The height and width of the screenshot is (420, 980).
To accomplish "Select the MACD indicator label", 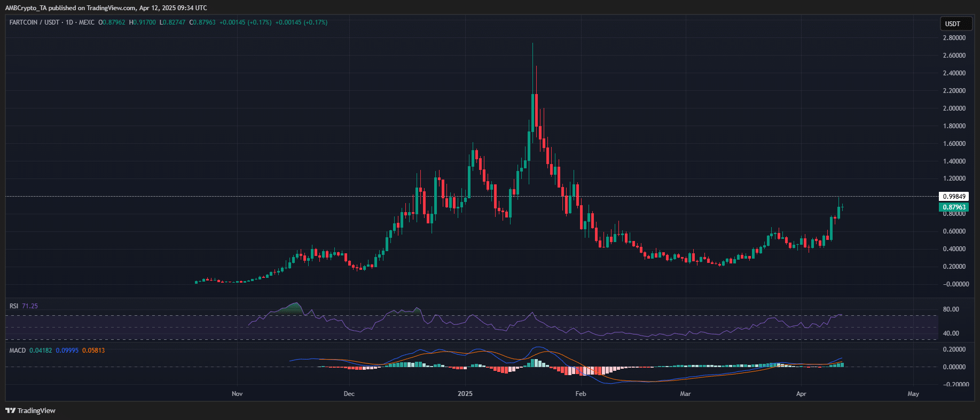I will [18, 351].
